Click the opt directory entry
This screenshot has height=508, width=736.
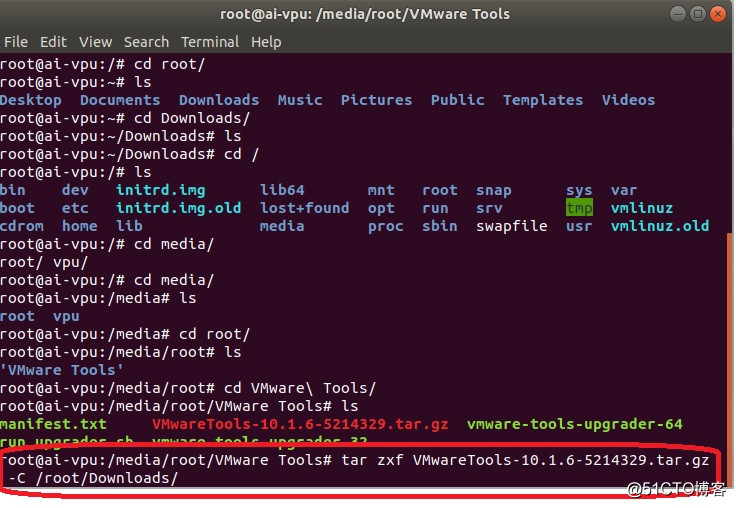381,209
